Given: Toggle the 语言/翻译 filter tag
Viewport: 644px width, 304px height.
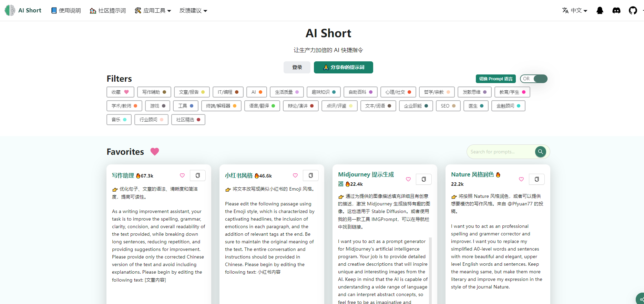Looking at the screenshot, I should pyautogui.click(x=262, y=106).
